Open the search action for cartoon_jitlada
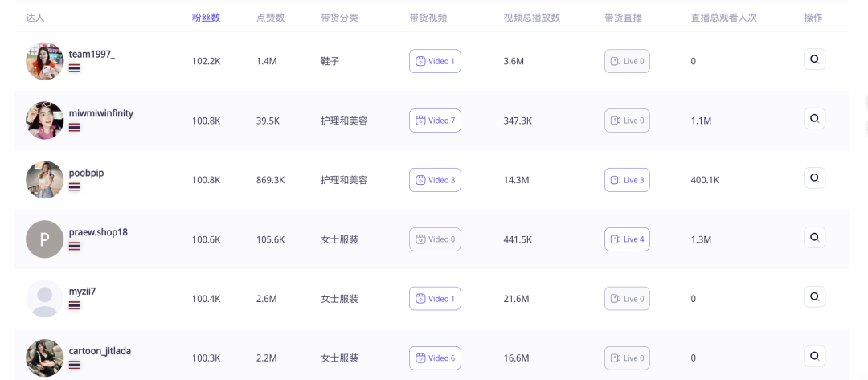868x380 pixels. [814, 356]
